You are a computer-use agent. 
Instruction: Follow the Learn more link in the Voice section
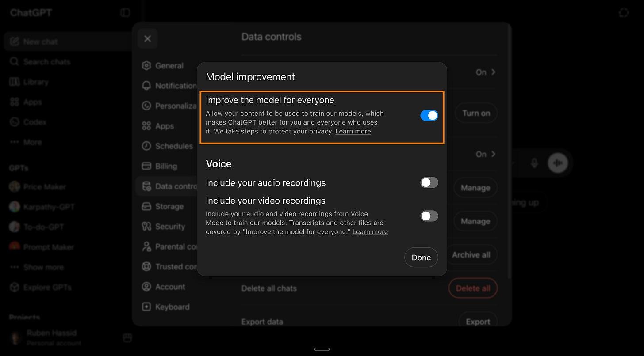pos(370,232)
